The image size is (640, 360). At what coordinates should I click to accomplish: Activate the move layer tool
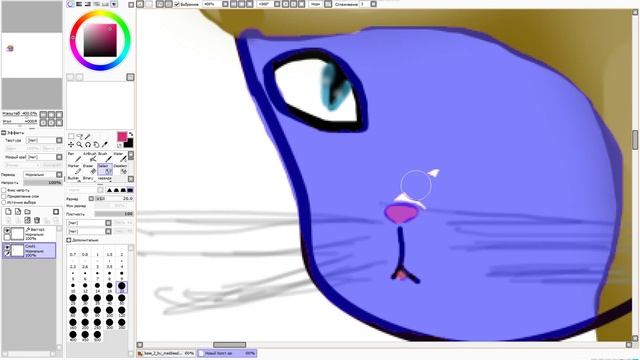click(71, 144)
